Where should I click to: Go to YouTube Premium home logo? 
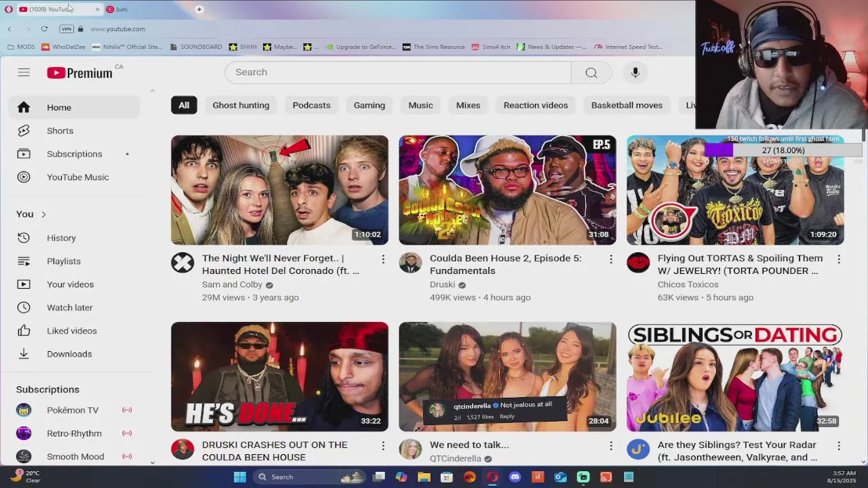click(80, 73)
